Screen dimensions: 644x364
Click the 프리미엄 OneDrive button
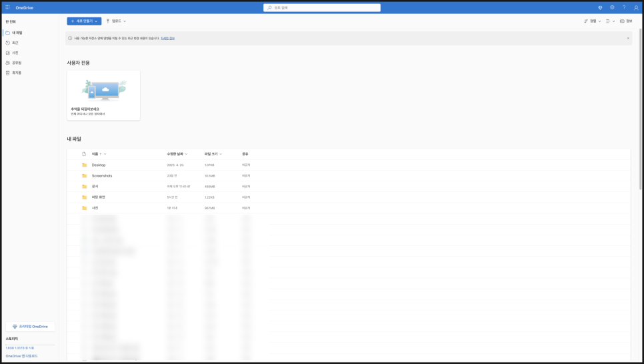[31, 327]
